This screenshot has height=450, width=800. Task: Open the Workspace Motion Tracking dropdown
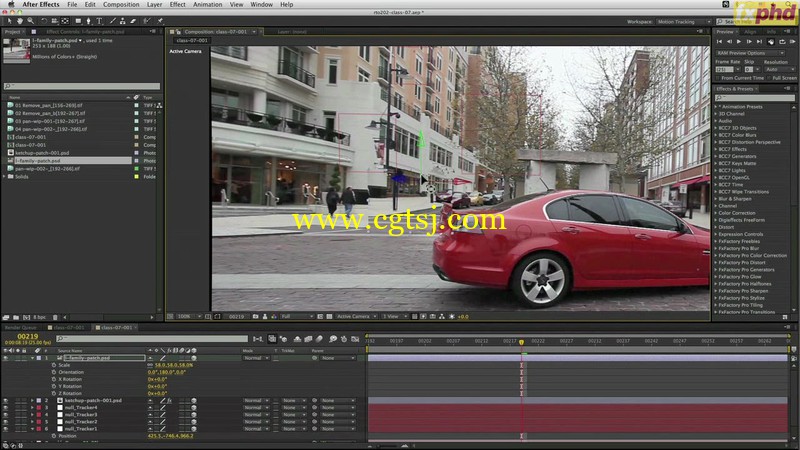coord(682,22)
